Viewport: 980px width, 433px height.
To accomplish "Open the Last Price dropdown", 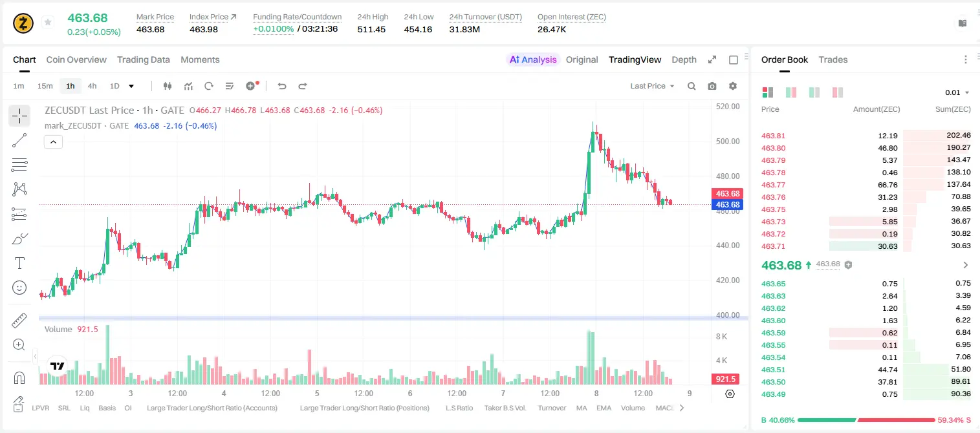I will click(x=652, y=86).
